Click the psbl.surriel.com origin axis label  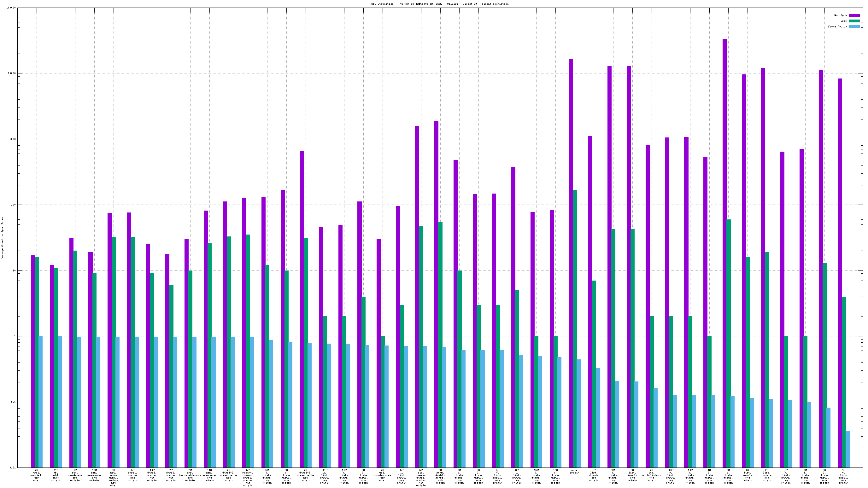tap(36, 475)
